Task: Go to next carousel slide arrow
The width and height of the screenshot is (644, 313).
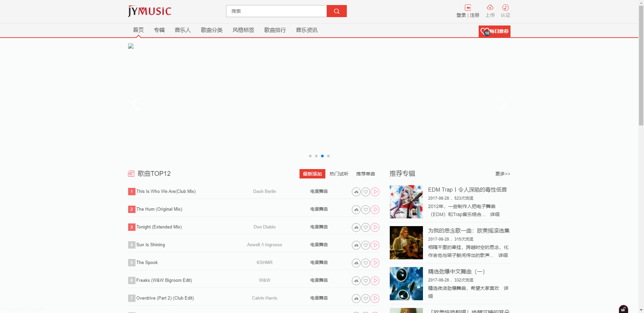Action: click(503, 104)
